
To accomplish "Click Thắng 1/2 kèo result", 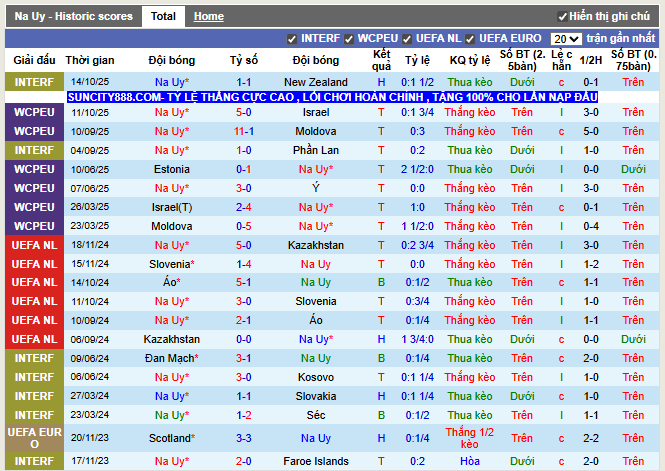I will (470, 438).
